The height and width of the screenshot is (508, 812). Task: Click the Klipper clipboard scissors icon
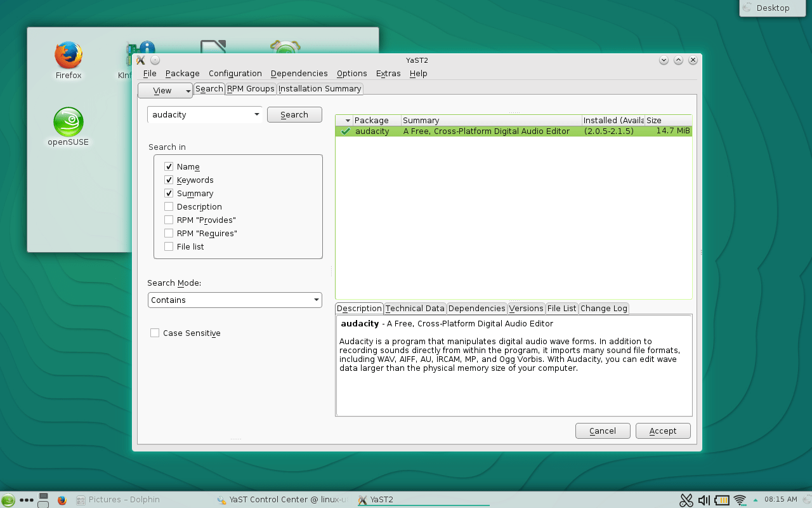[686, 500]
